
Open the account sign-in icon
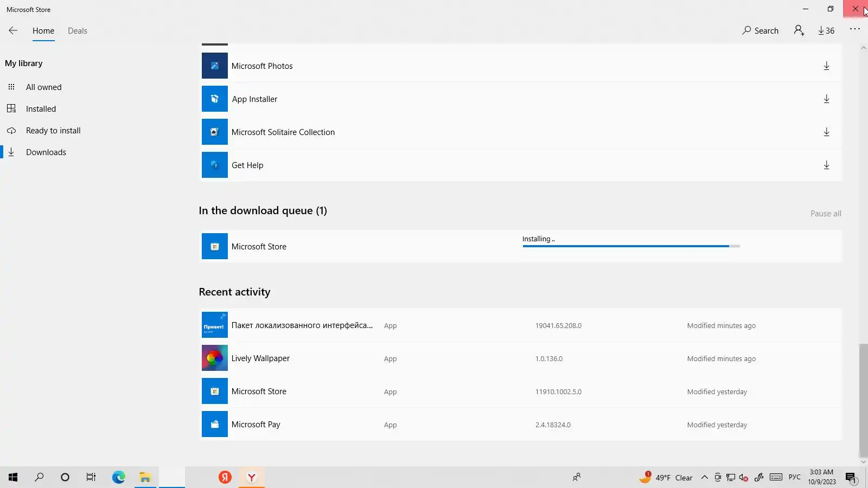click(799, 30)
